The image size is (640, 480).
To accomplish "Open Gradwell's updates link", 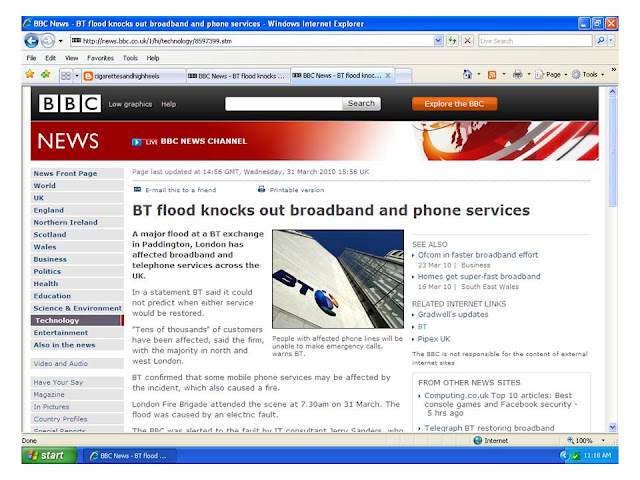I will (x=453, y=314).
